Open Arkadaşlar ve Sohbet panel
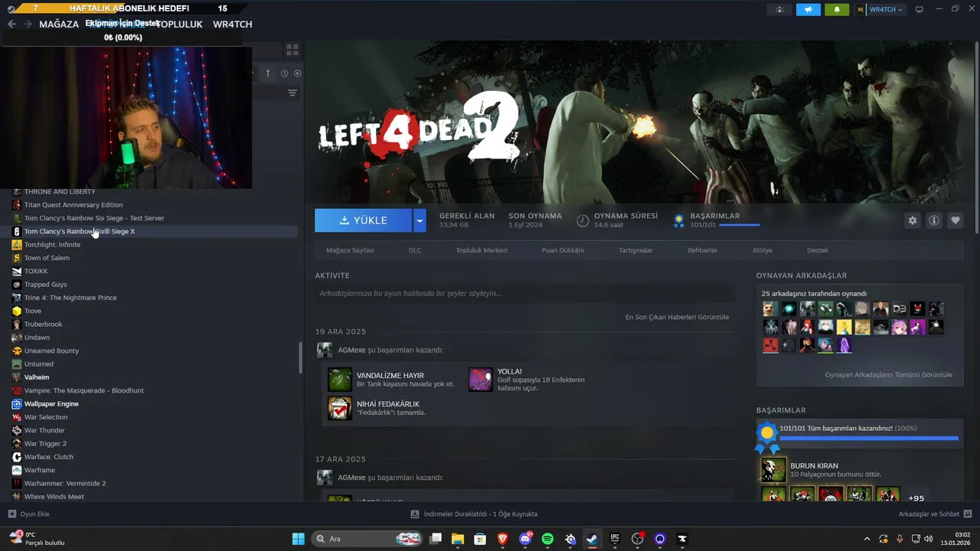980x551 pixels. click(x=935, y=514)
